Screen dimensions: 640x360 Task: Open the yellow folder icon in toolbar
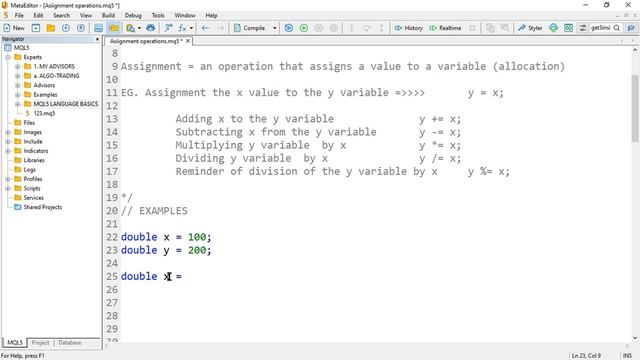click(51, 28)
